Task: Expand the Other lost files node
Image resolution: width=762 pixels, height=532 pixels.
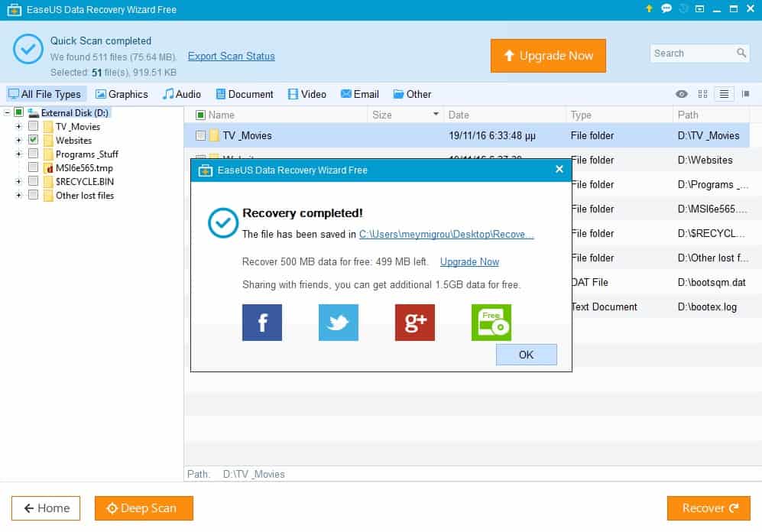Action: coord(18,196)
